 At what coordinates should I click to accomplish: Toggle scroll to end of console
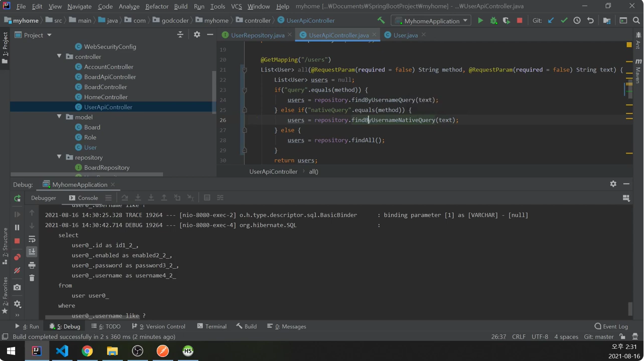coord(32,252)
